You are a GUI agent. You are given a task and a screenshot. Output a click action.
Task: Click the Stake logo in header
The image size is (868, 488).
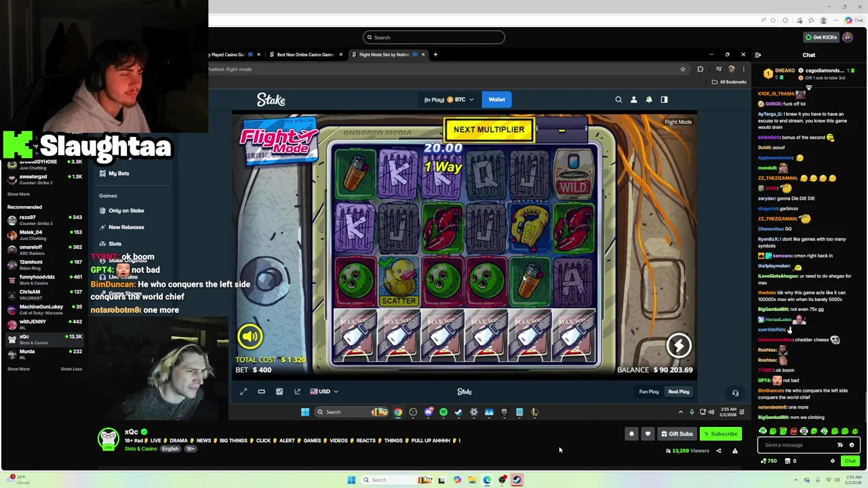click(271, 100)
